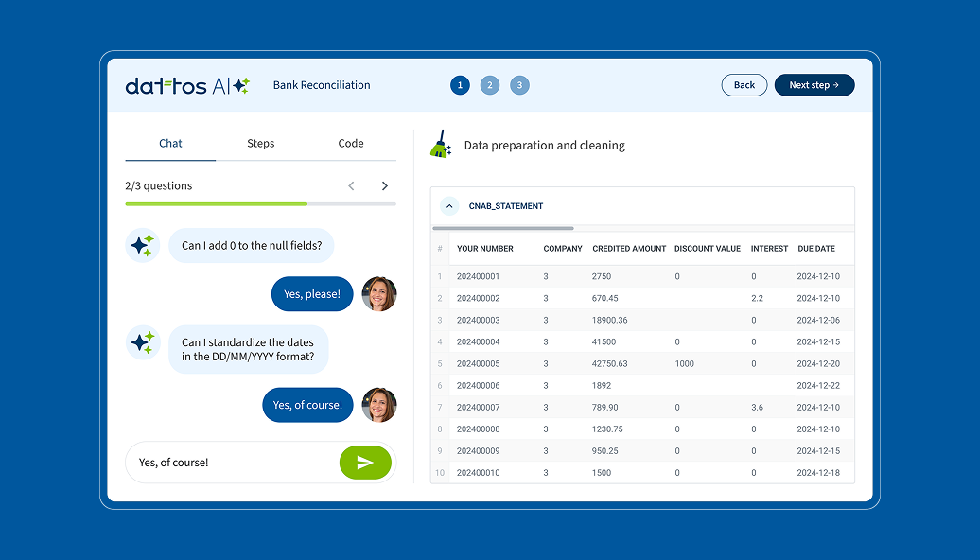
Task: Click credited amount 18900.36
Action: pyautogui.click(x=610, y=320)
